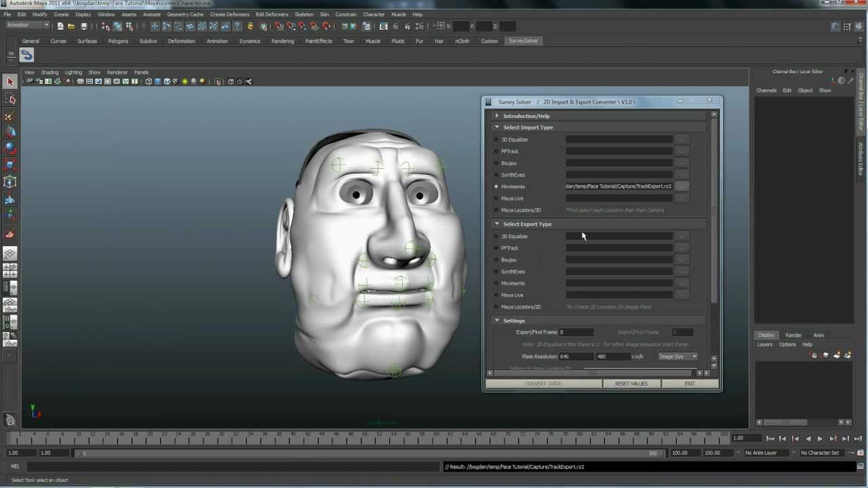Open the Skeleton menu
Viewport: 868px width, 488px height.
click(x=304, y=14)
